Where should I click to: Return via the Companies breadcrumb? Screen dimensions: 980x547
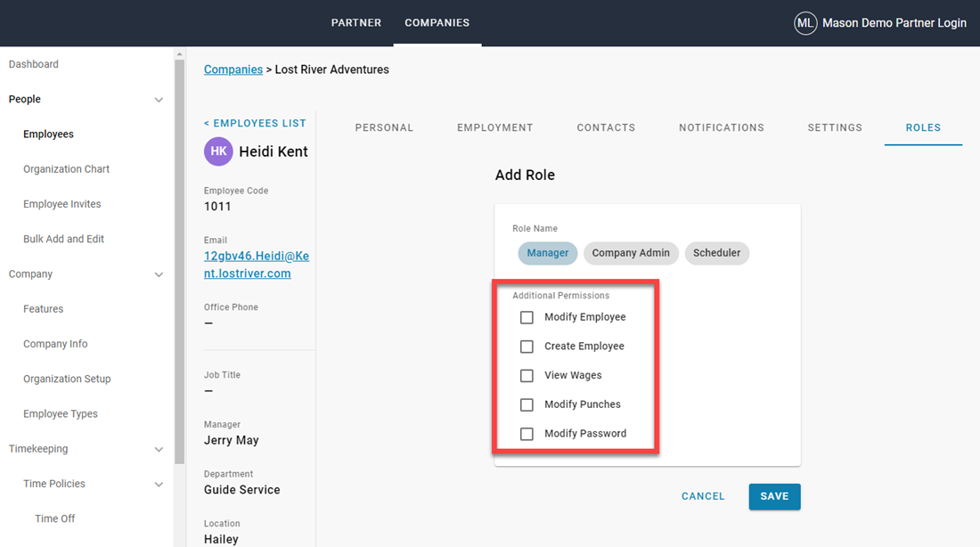coord(233,69)
